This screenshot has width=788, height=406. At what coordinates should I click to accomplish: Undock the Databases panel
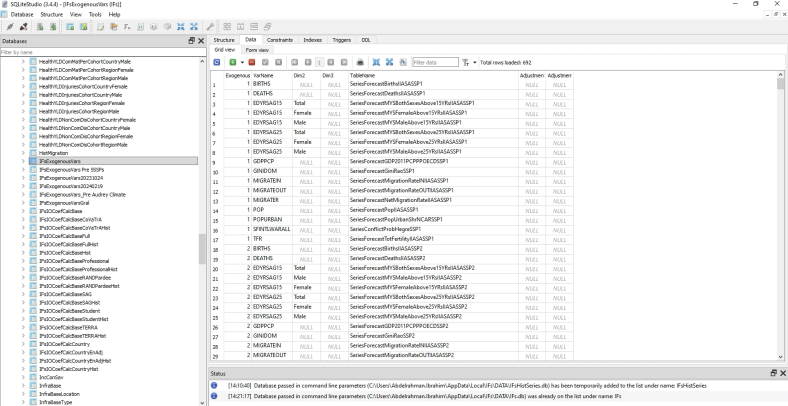[190, 39]
